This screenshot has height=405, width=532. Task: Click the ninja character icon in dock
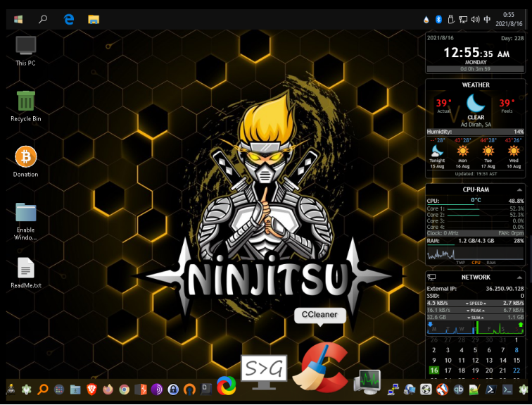[x=11, y=390]
